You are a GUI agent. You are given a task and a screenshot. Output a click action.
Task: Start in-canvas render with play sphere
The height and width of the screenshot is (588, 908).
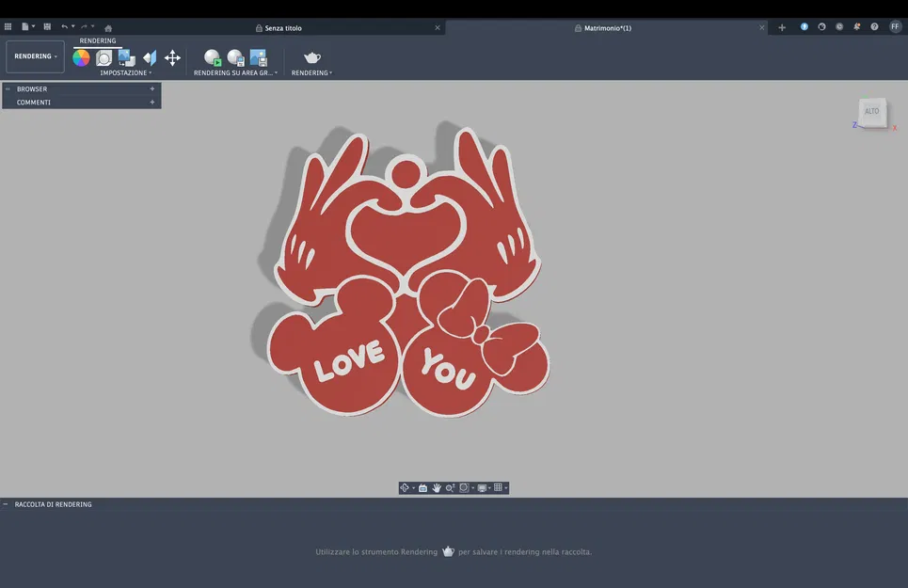click(213, 57)
